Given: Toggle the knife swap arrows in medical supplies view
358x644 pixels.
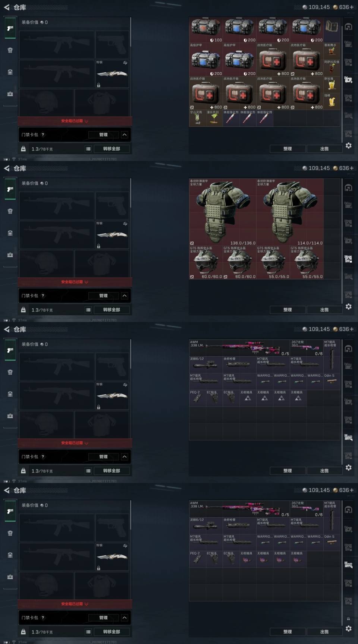Looking at the screenshot, I should pyautogui.click(x=125, y=63).
